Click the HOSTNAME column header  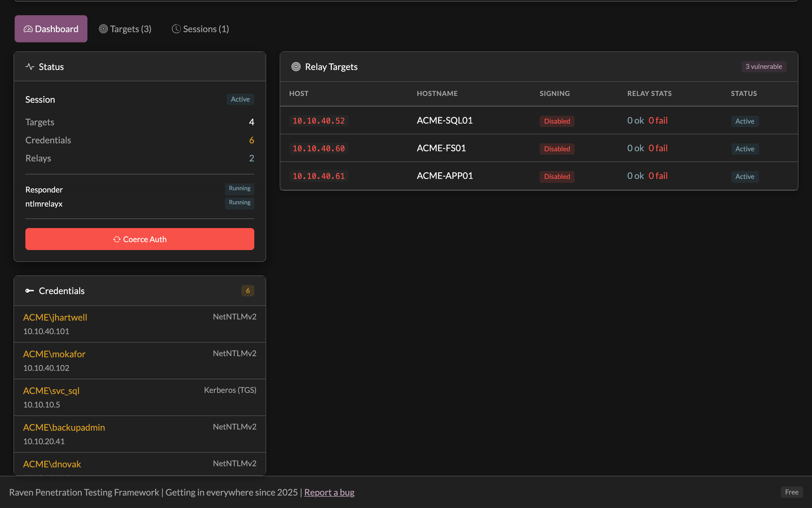[x=437, y=93]
